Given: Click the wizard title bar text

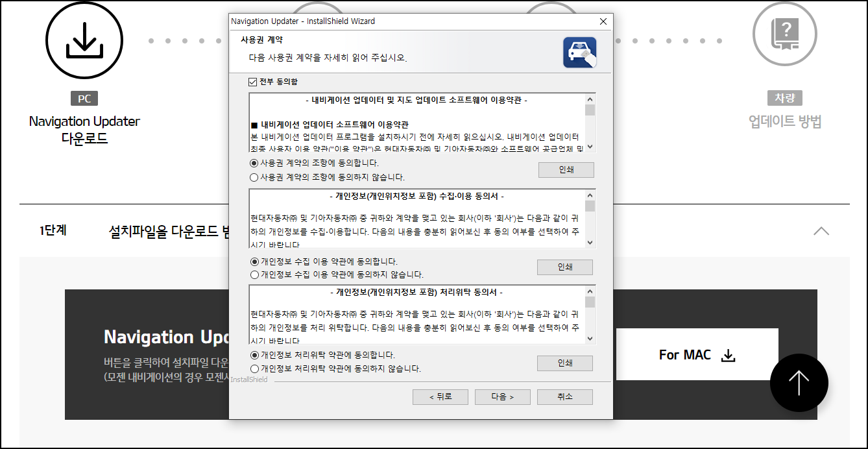Looking at the screenshot, I should [303, 21].
